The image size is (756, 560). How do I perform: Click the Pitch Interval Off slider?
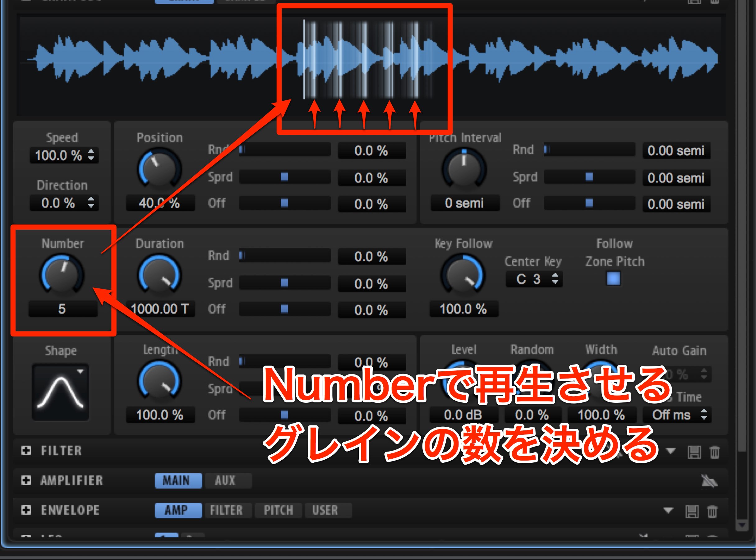[x=589, y=203]
